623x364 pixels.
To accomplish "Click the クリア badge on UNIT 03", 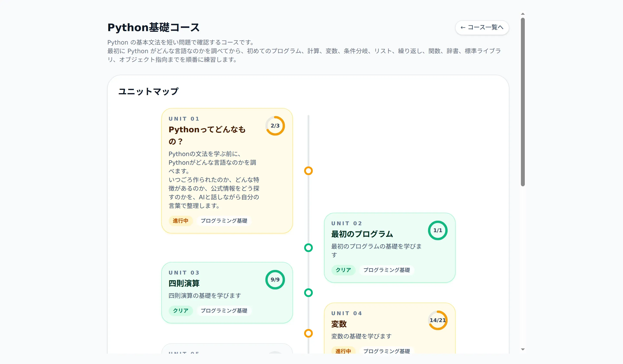I will tap(180, 310).
